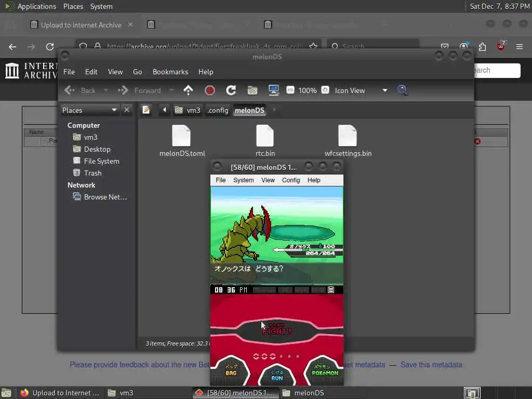Toggle text location entry icon
Screen dimensions: 532x399
(x=146, y=110)
